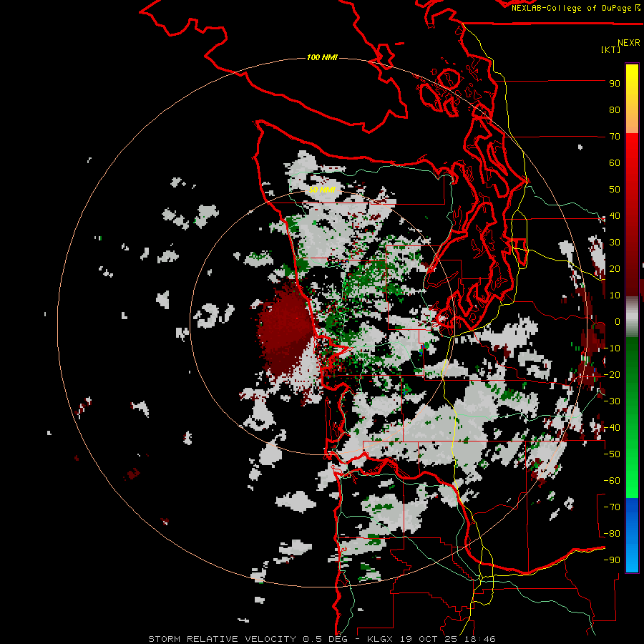Select the 0 value on the velocity scale
Screen dimensions: 644x644
[x=618, y=322]
